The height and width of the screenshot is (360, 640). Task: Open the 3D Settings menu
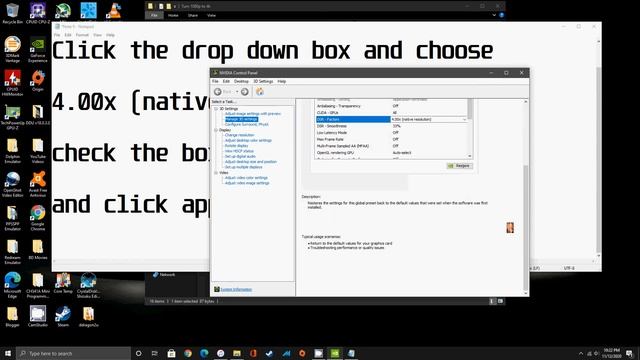263,82
